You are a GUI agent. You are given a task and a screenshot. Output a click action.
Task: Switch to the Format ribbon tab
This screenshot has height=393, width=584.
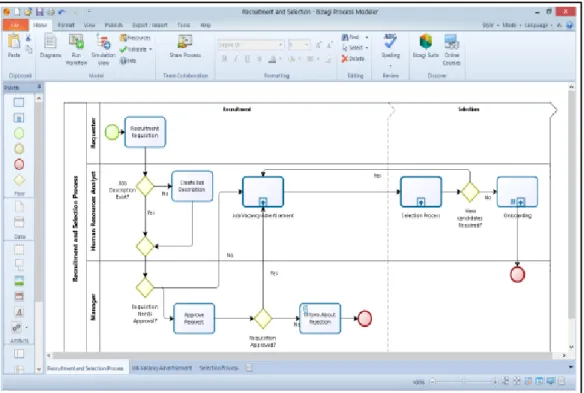point(66,25)
